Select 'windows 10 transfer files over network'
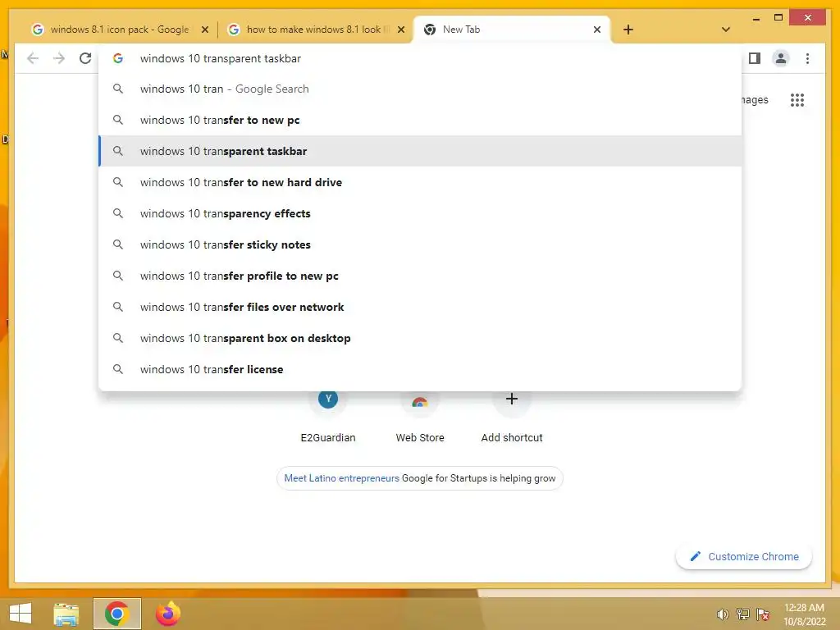This screenshot has width=840, height=630. 420,307
